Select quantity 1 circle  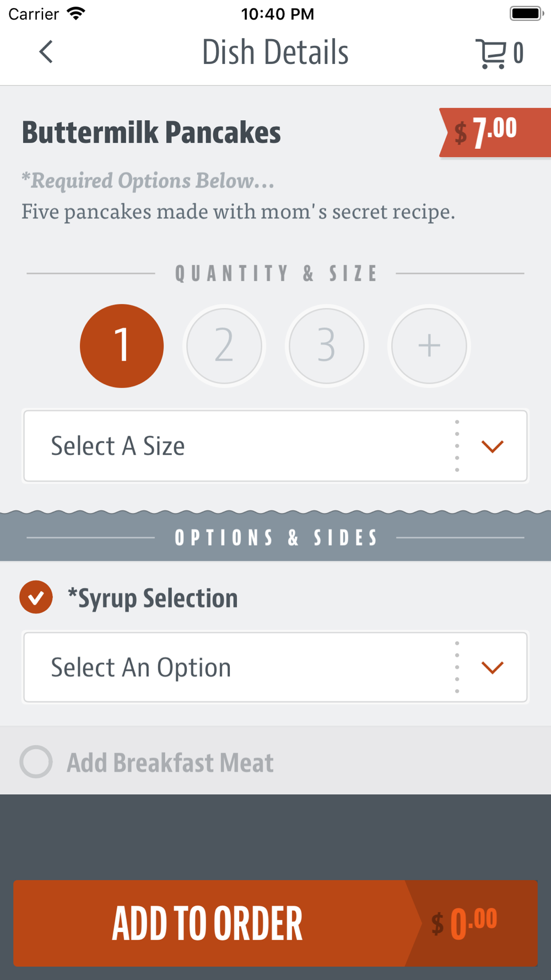point(122,346)
